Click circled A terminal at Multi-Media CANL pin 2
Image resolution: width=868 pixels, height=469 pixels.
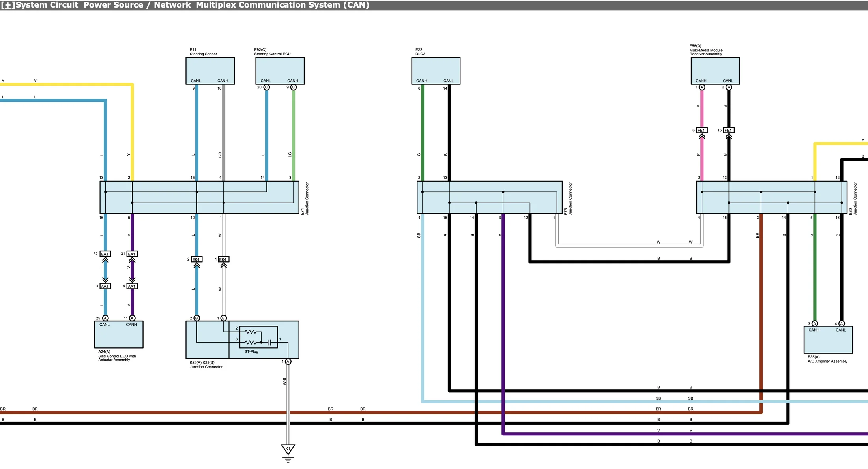729,87
